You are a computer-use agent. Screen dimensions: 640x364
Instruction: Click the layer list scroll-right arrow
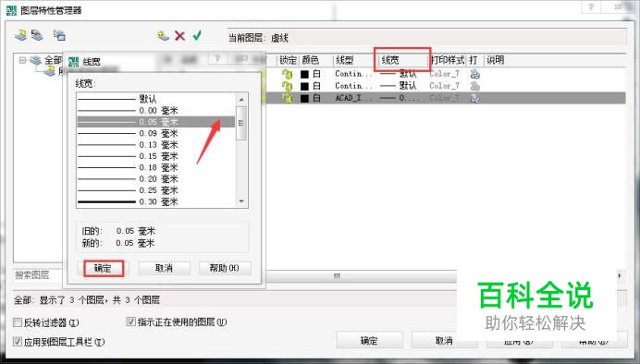pyautogui.click(x=620, y=276)
